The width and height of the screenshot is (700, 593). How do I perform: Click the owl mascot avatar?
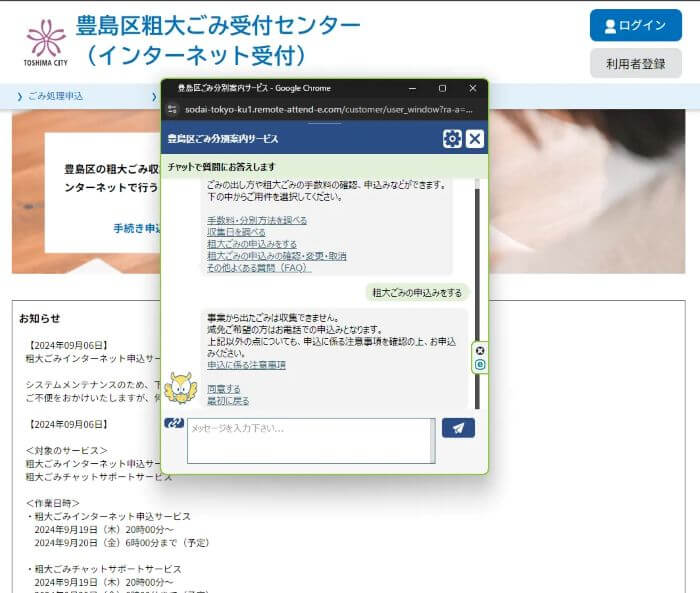tap(181, 388)
